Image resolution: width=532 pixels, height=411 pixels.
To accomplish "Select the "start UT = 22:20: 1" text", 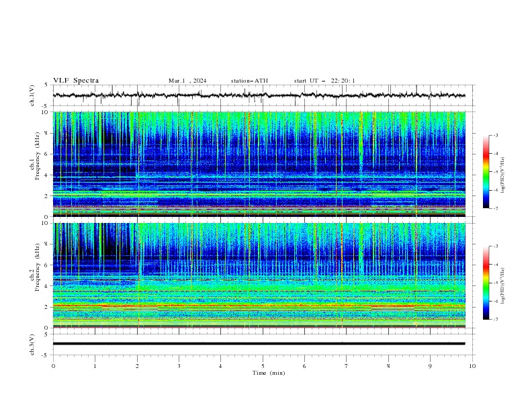I will (324, 81).
